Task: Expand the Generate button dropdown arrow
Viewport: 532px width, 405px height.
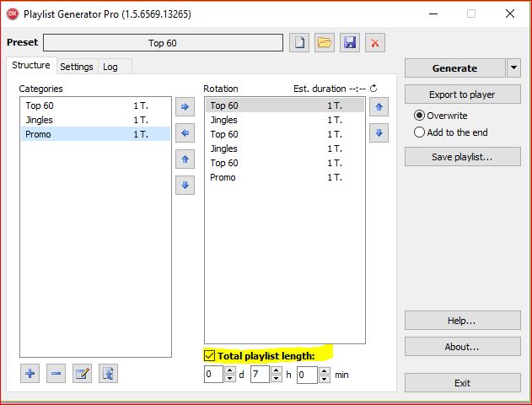Action: pos(513,68)
